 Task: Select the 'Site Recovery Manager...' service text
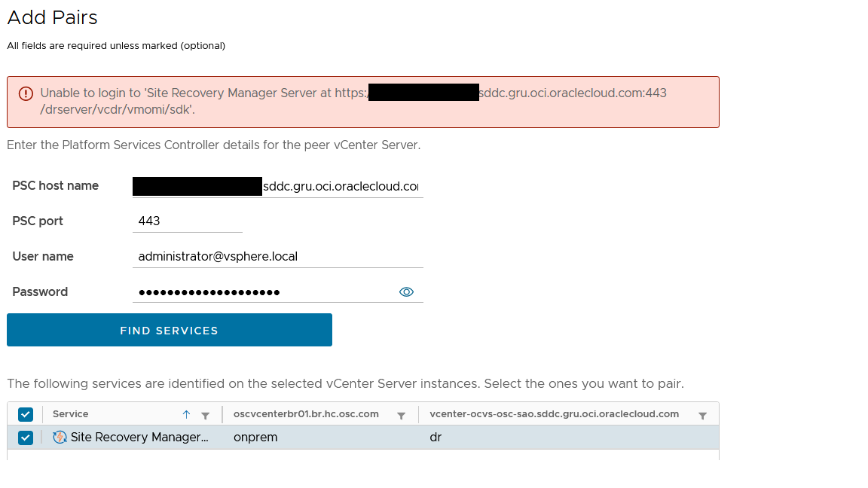pyautogui.click(x=139, y=437)
